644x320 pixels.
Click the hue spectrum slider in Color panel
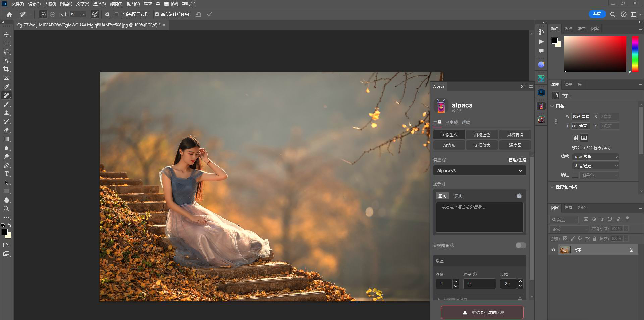[635, 54]
